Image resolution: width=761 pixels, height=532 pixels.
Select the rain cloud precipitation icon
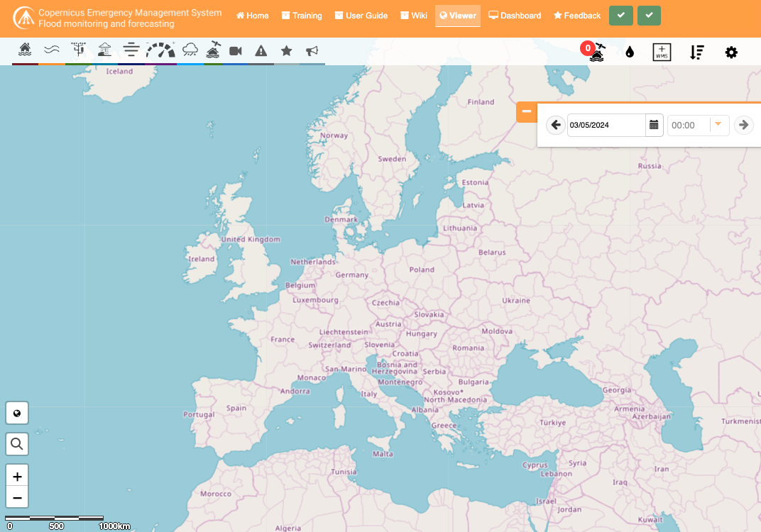point(190,50)
